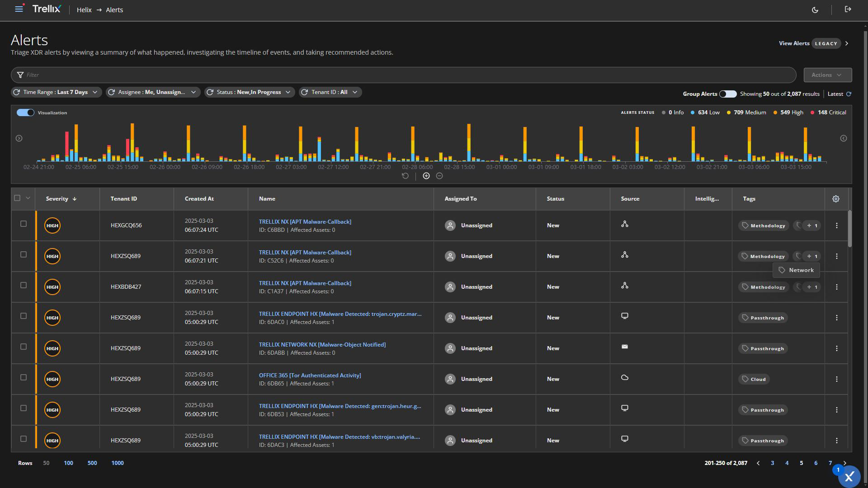
Task: Open table column settings gear
Action: [836, 199]
